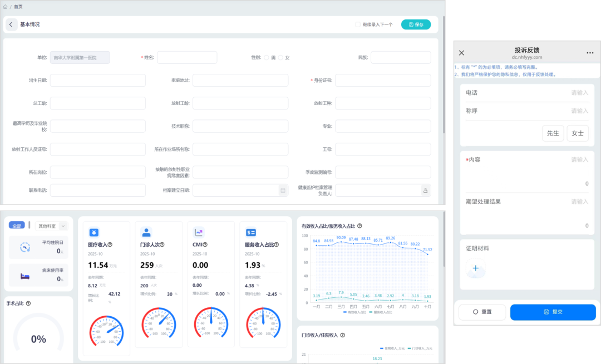Screen dimensions: 601x364
Task: Click the 首页 breadcrumb link
Action: (18, 7)
